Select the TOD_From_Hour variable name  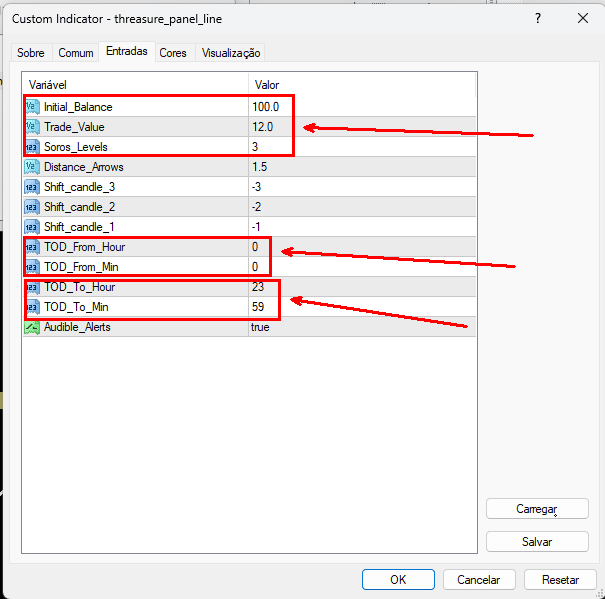point(84,247)
